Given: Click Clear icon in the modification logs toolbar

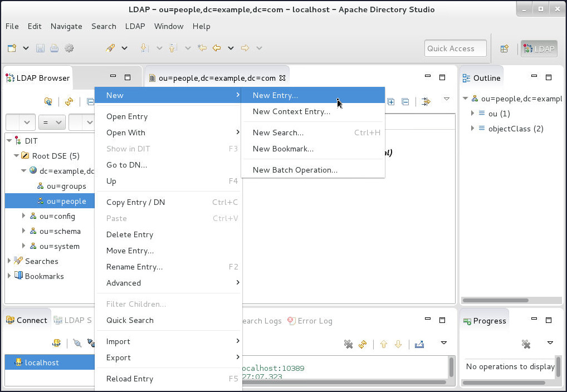Looking at the screenshot, I should 348,344.
